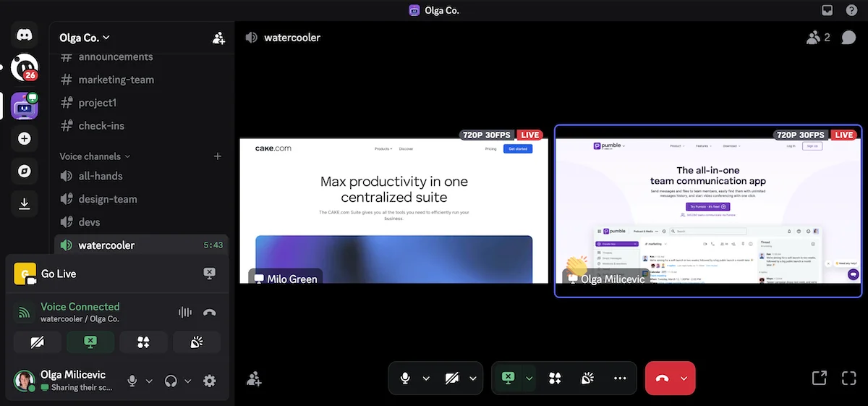Toggle camera in the left panel
The height and width of the screenshot is (406, 868).
(38, 342)
